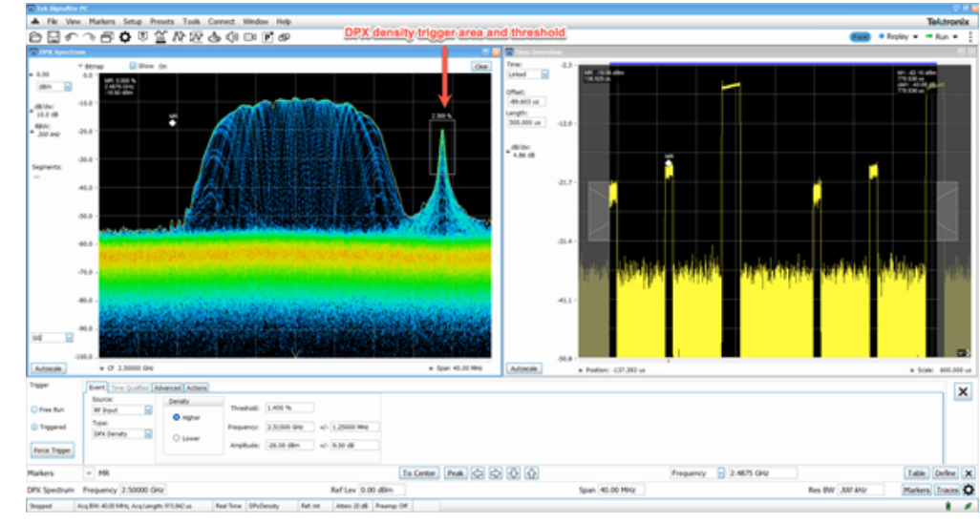Open the File menu
Image resolution: width=980 pixels, height=523 pixels.
(53, 21)
